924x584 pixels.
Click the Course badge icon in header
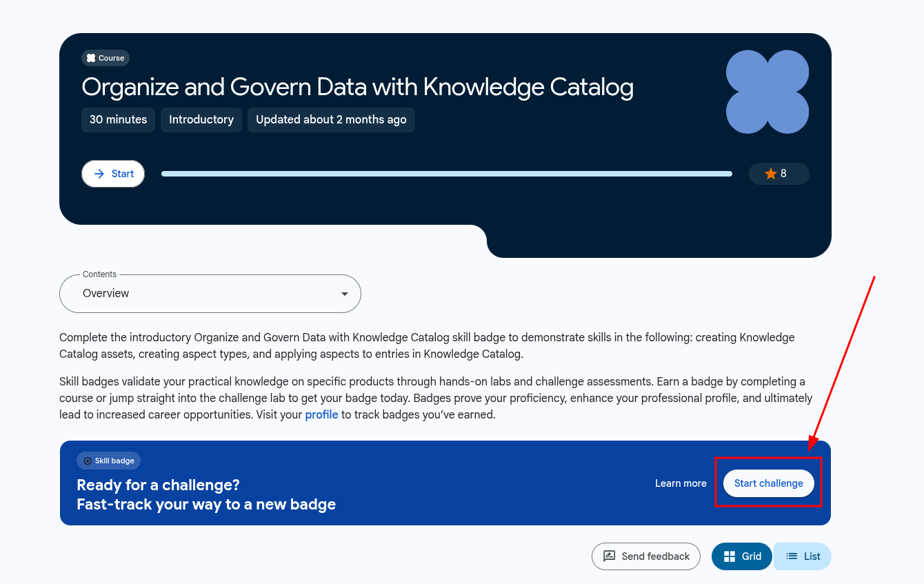pyautogui.click(x=91, y=58)
